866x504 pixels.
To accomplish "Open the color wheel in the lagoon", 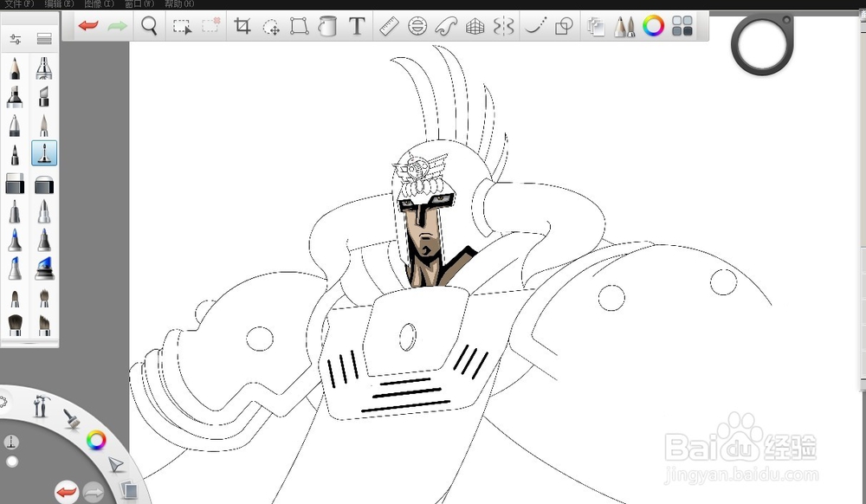I will coord(96,440).
